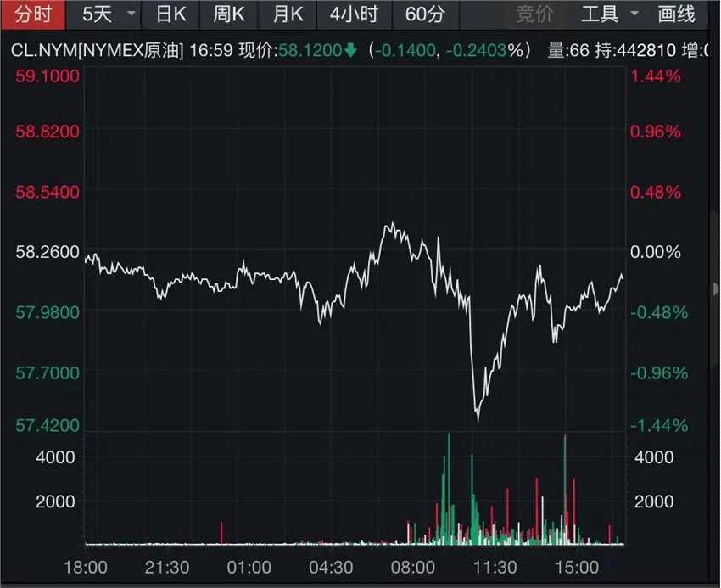This screenshot has height=588, width=721.
Task: Switch to the 5天 chart tab
Action: (x=98, y=14)
